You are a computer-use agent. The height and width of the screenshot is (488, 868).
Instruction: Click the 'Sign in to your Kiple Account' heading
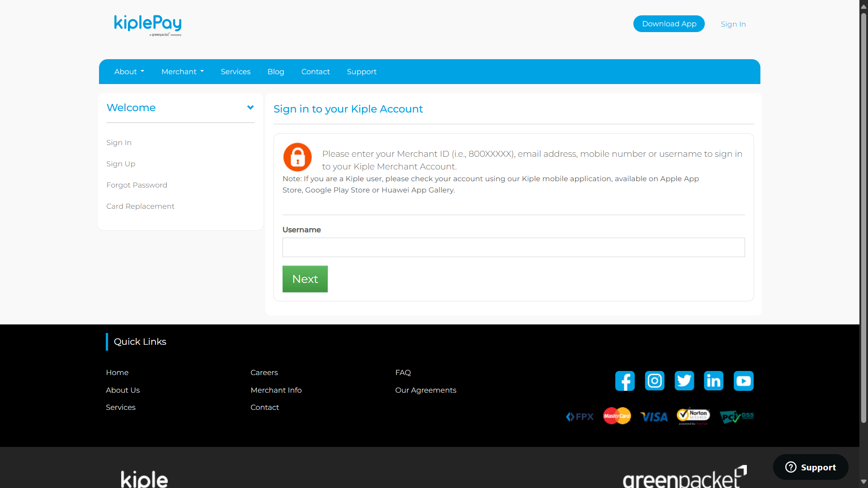(x=348, y=109)
